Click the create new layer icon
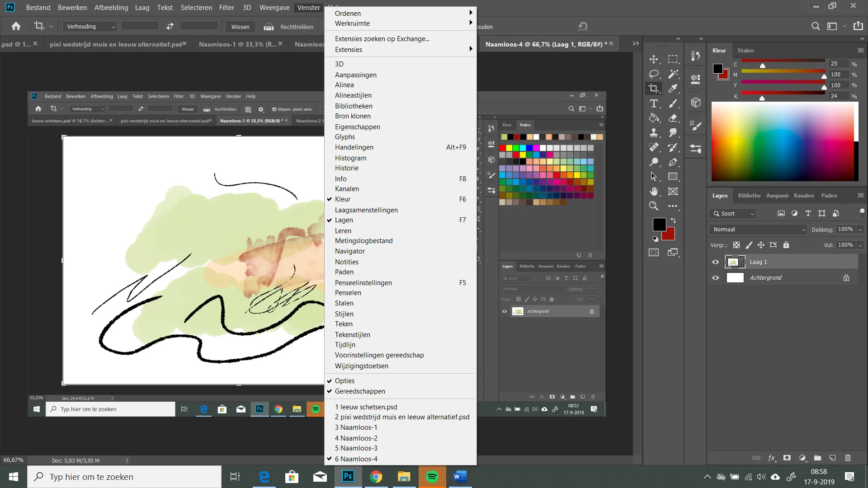This screenshot has width=868, height=488. [832, 458]
